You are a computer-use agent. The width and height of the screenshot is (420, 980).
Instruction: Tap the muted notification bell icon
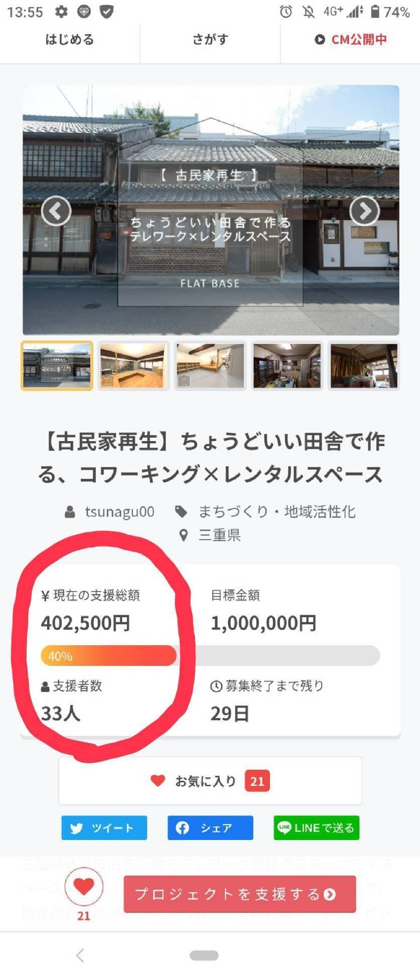coord(308,12)
